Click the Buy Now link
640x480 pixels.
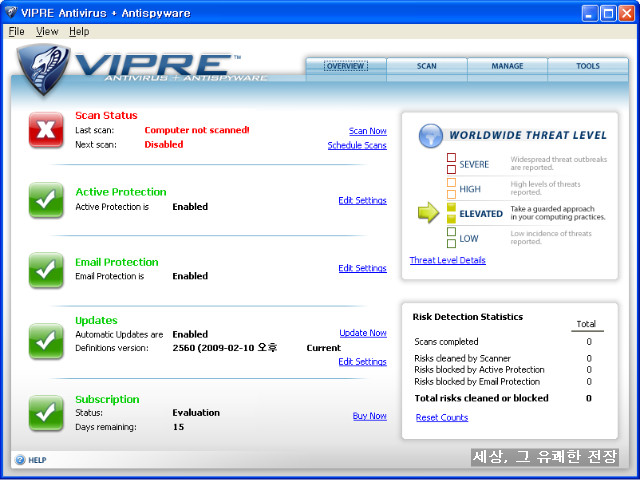click(370, 416)
